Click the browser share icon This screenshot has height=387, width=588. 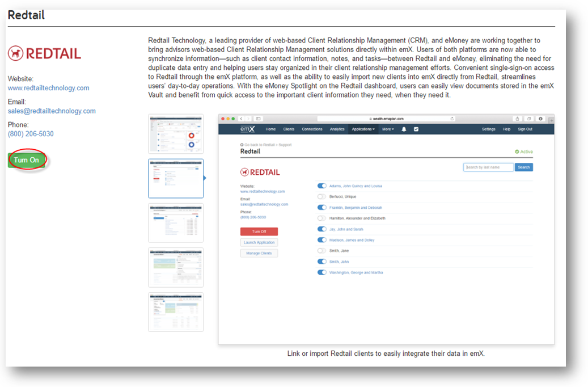(x=518, y=119)
